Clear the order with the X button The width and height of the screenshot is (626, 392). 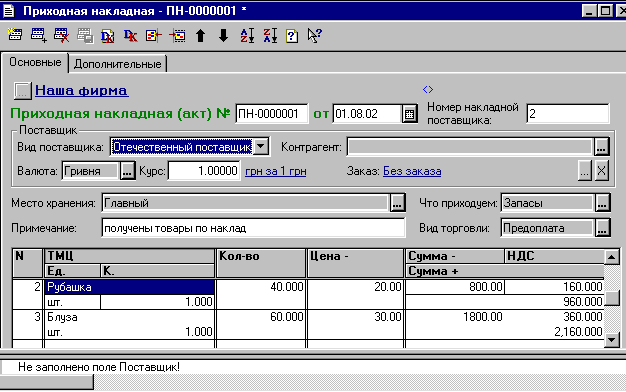(x=602, y=171)
